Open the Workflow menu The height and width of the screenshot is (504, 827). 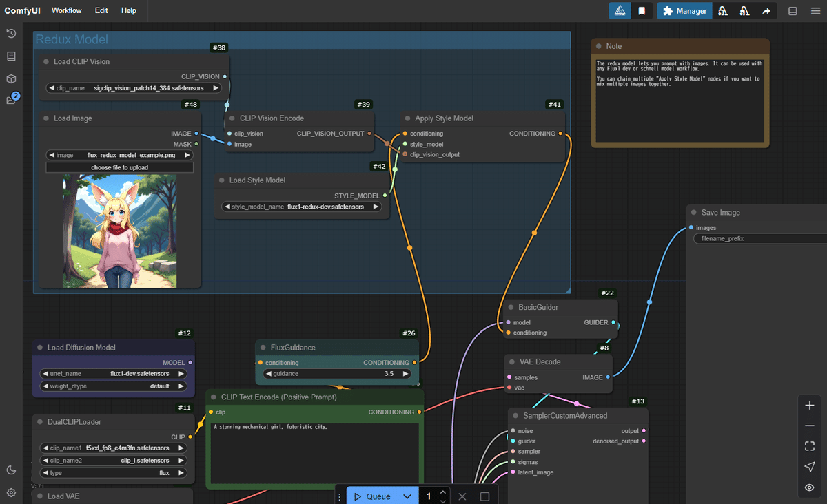pyautogui.click(x=66, y=10)
